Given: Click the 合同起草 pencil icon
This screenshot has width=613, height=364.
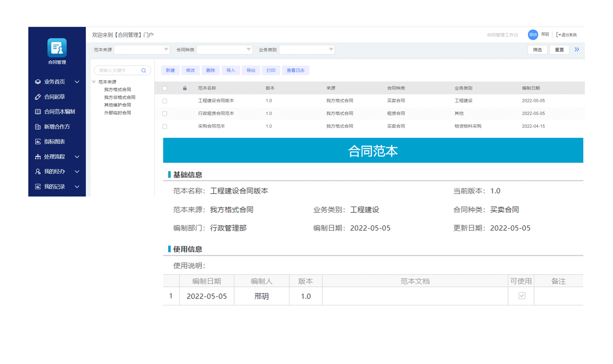Looking at the screenshot, I should coord(38,97).
